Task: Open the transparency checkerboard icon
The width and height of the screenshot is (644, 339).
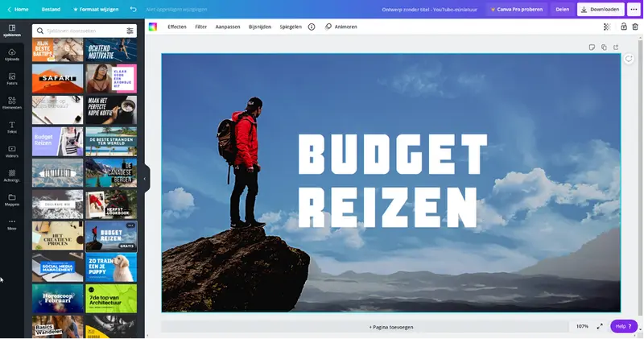Action: [x=607, y=27]
